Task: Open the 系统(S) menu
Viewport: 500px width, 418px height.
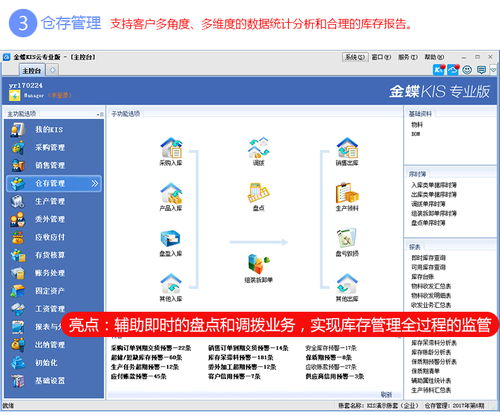Action: 355,57
